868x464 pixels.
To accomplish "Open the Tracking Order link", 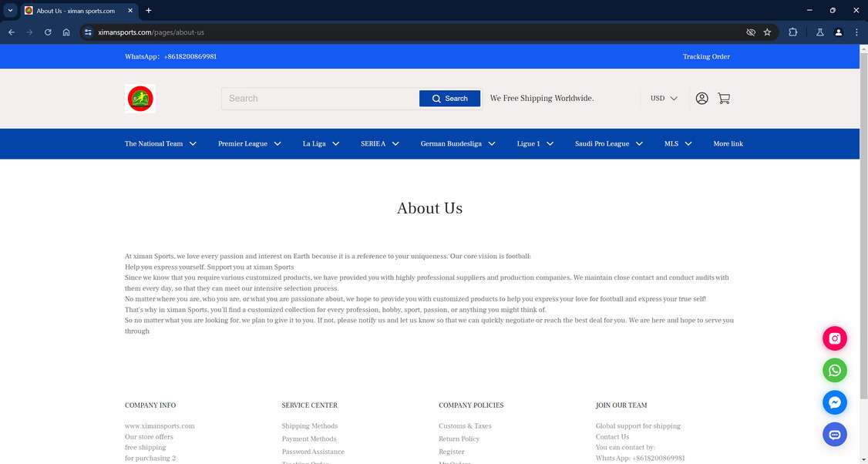I will (x=706, y=56).
